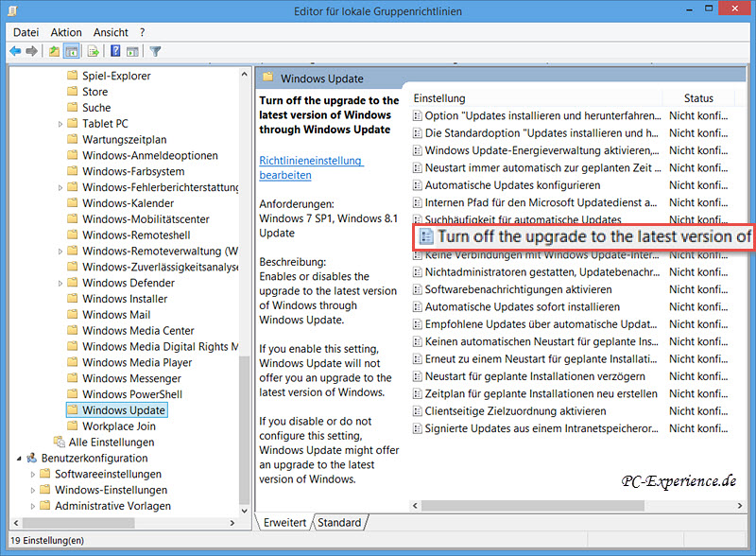Toggle the show/hide console tree icon

pos(71,51)
